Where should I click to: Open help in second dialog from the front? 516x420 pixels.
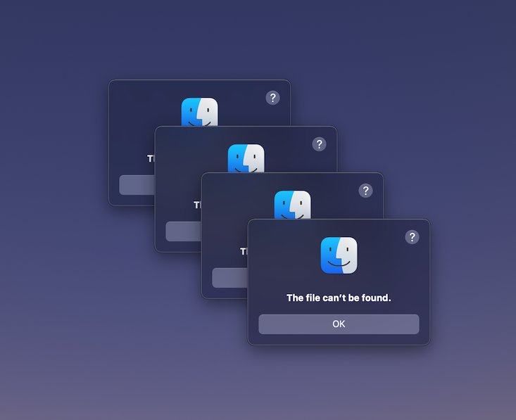(365, 191)
